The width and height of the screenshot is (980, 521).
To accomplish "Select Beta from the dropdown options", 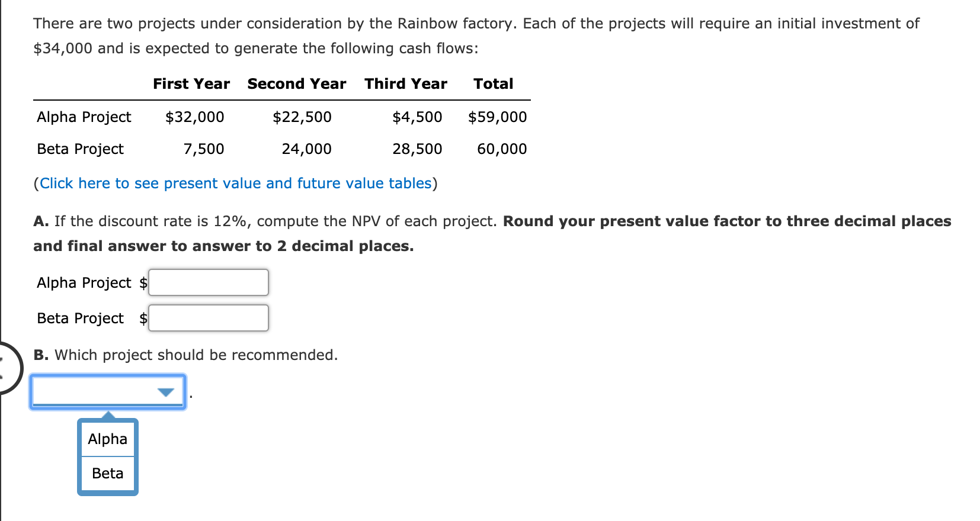I will pyautogui.click(x=107, y=472).
